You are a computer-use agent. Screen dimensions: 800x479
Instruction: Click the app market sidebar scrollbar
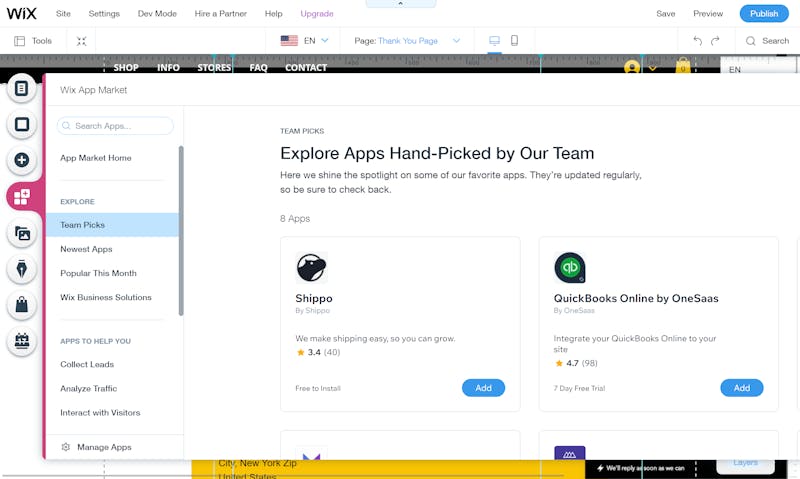pos(181,231)
